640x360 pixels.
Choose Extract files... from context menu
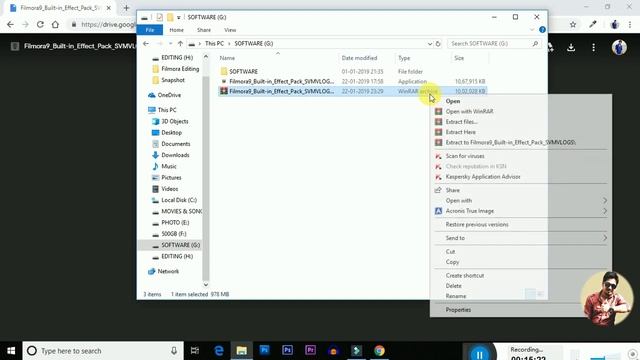pos(461,122)
